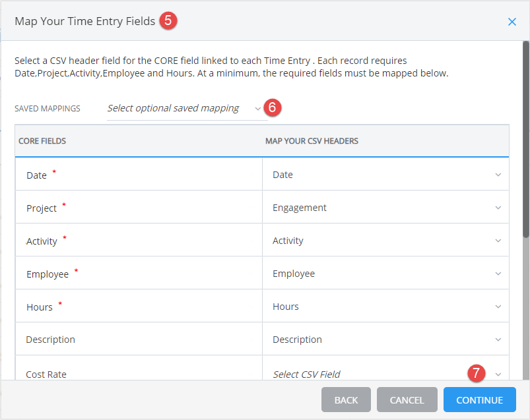Close the Map Your Time Entry Fields dialog
Image resolution: width=530 pixels, height=420 pixels.
(x=512, y=22)
